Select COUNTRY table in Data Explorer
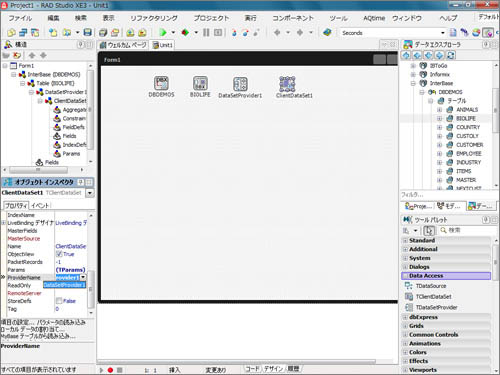The height and width of the screenshot is (375, 500). [x=468, y=127]
